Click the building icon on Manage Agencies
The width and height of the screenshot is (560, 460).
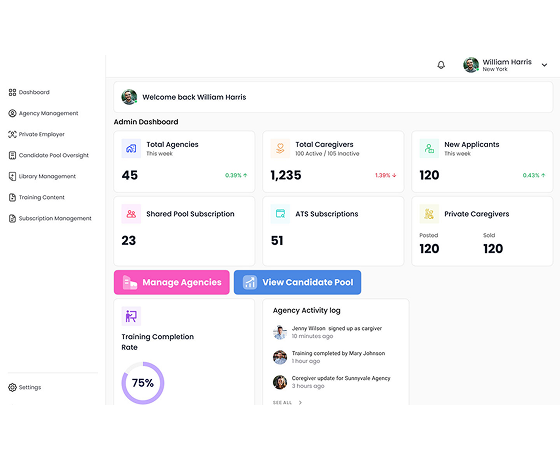click(x=130, y=282)
